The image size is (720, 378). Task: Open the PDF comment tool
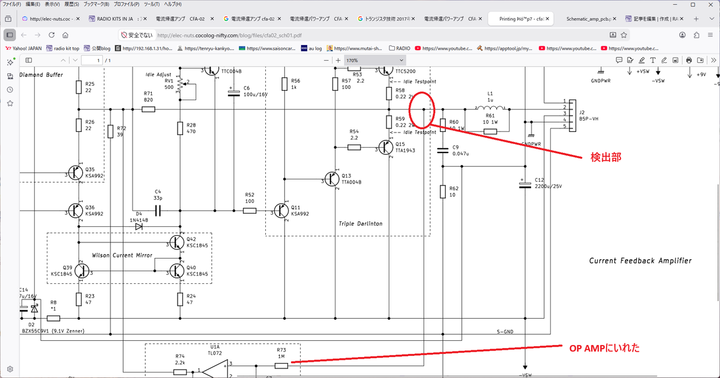pos(619,60)
